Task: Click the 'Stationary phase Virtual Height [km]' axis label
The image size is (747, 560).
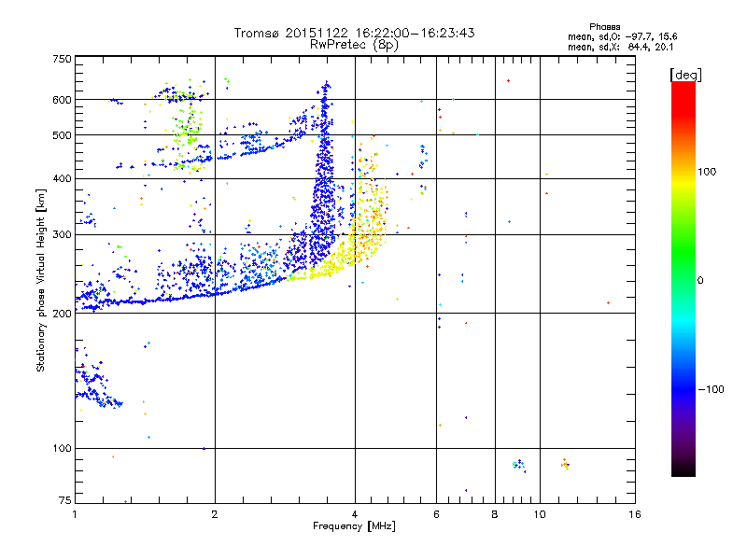Action: point(41,280)
